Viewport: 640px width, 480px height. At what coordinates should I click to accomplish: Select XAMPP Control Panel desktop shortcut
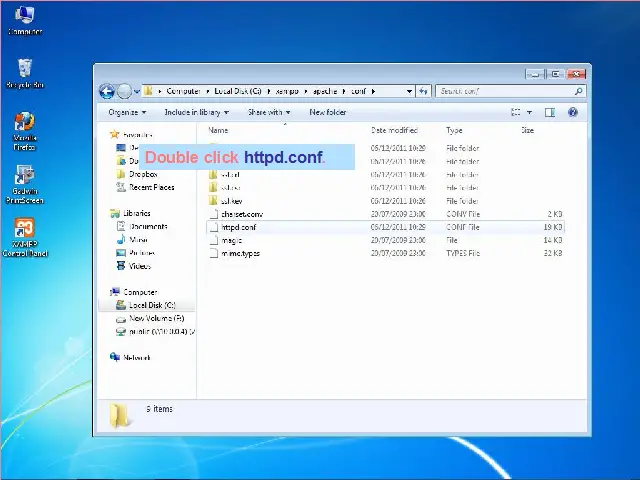(25, 237)
